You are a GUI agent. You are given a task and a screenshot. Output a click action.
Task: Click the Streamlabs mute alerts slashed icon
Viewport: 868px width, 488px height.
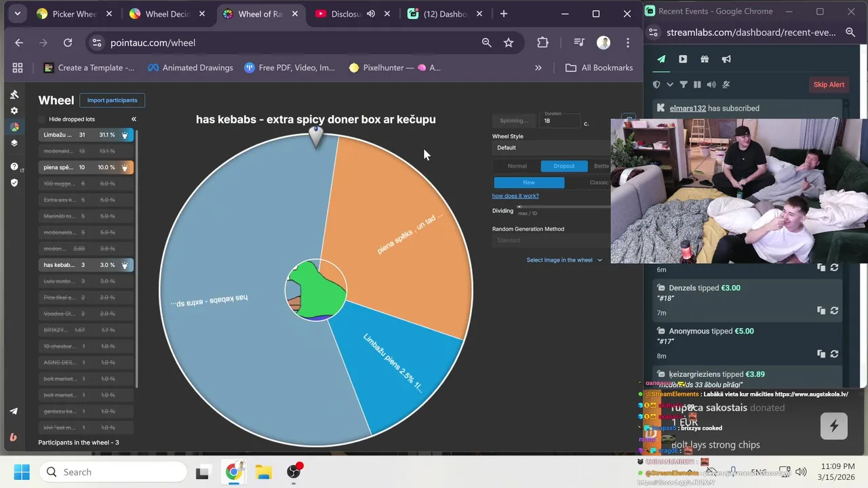(726, 85)
